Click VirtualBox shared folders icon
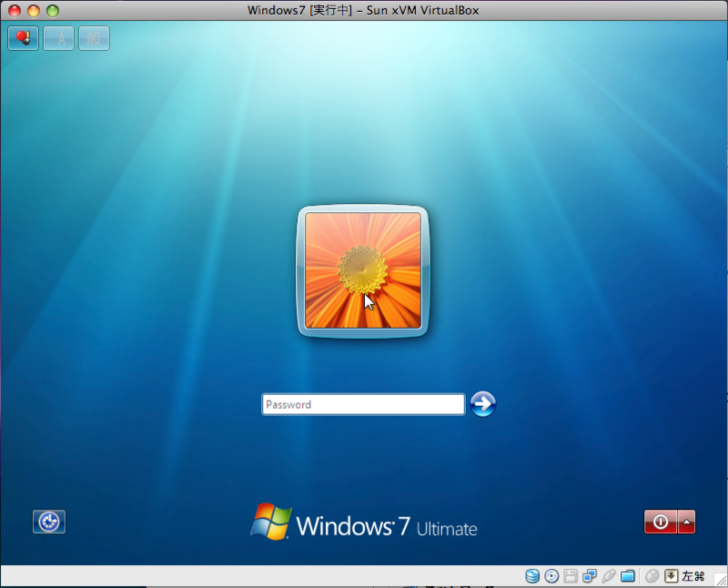 coord(628,576)
